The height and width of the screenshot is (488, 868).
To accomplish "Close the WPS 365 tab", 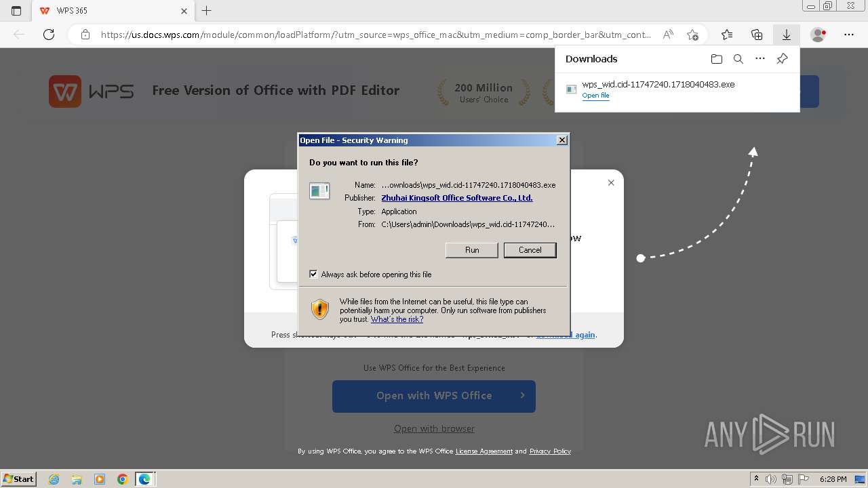I will (x=184, y=11).
